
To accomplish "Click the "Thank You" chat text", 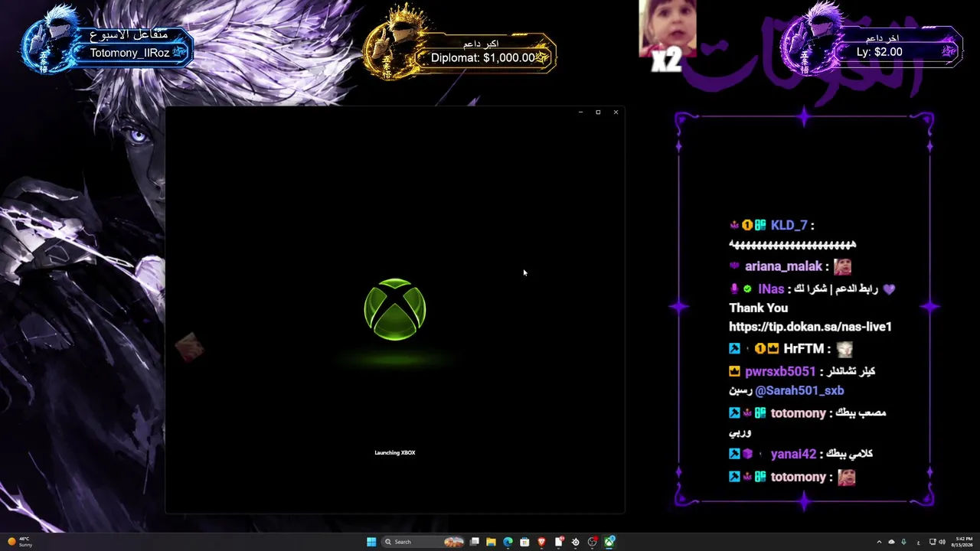I will [x=758, y=308].
